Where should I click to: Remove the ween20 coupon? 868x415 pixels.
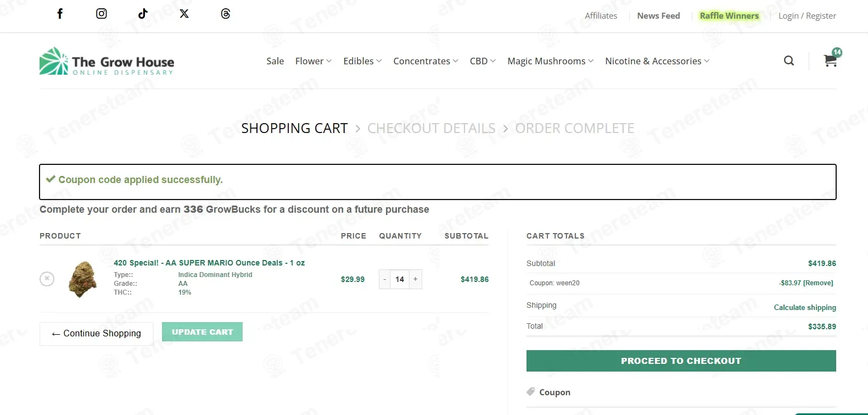click(818, 283)
